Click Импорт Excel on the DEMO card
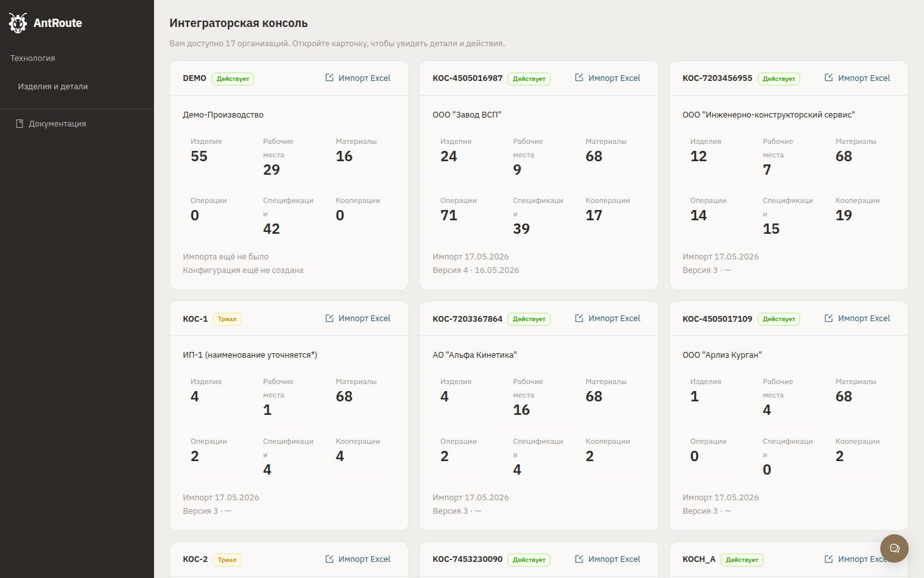This screenshot has height=578, width=924. 357,78
